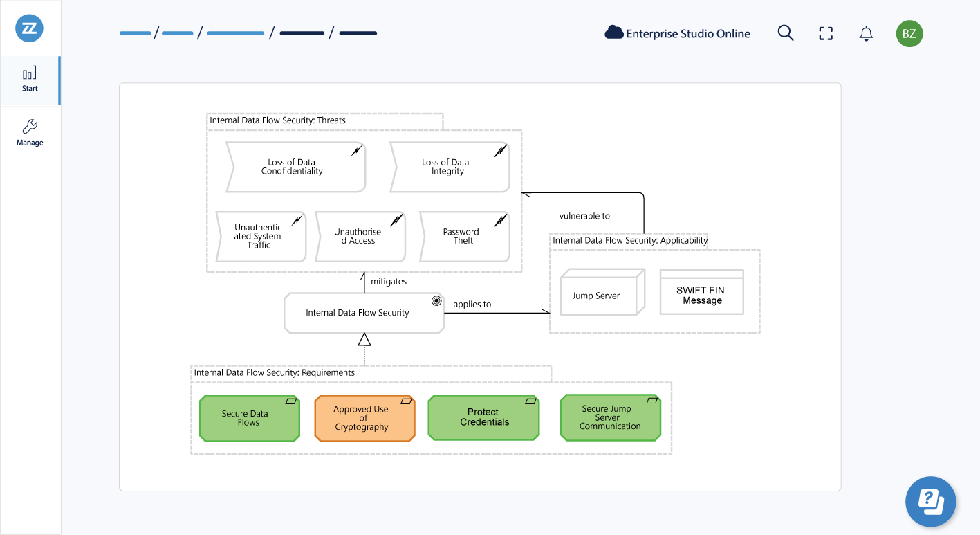
Task: Open notifications bell icon
Action: (x=866, y=33)
